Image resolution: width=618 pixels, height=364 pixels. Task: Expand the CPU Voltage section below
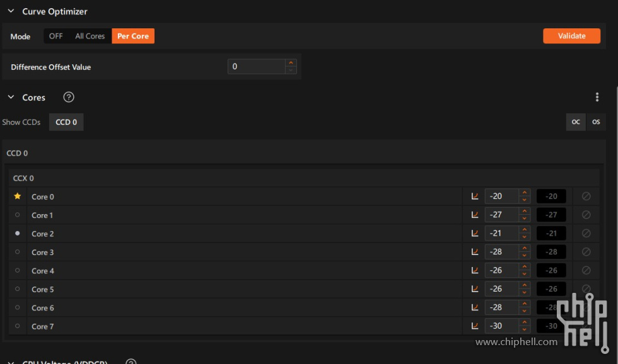click(11, 362)
